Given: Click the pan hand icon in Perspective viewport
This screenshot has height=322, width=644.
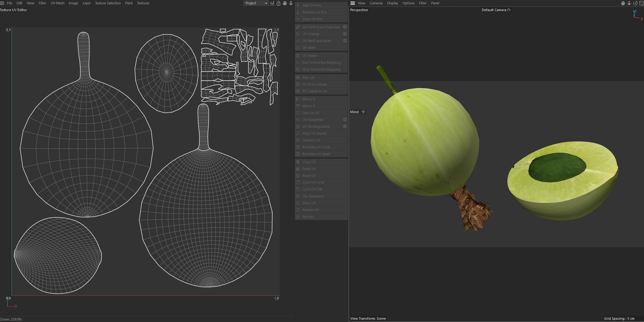Looking at the screenshot, I should 623,3.
